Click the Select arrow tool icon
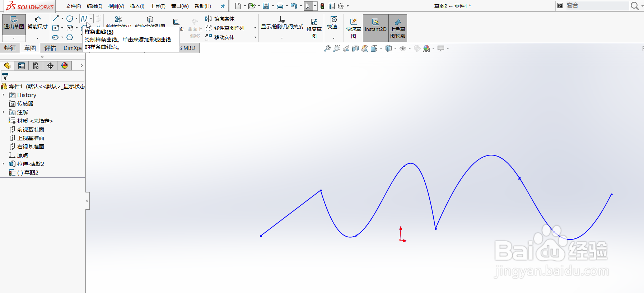Image resolution: width=644 pixels, height=293 pixels. coord(308,6)
